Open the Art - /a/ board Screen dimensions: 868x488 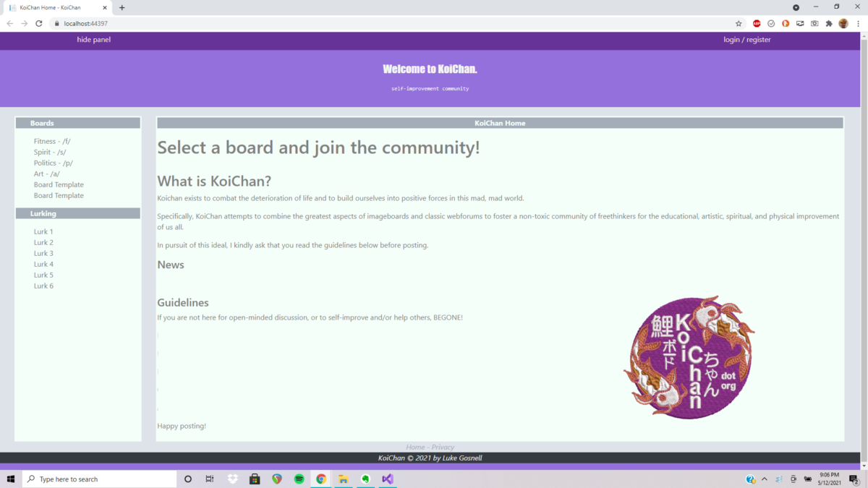(x=47, y=174)
